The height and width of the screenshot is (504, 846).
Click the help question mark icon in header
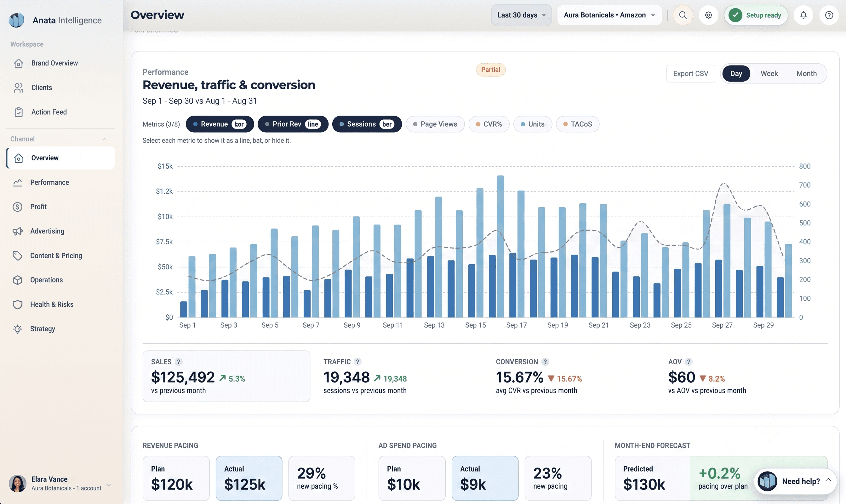(829, 15)
